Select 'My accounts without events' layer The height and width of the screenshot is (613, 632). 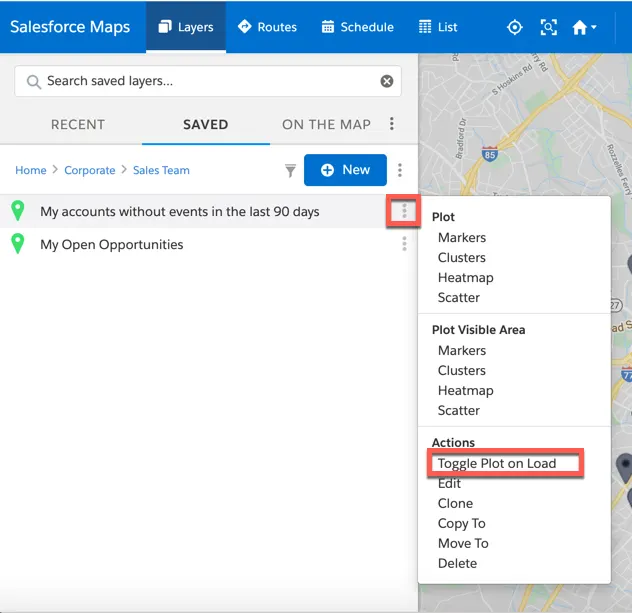click(180, 212)
